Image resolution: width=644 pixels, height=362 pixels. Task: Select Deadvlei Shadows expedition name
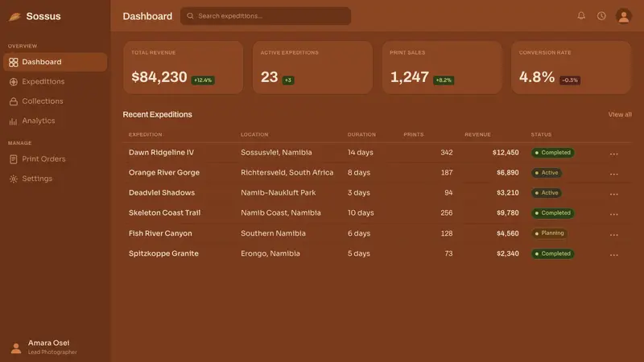[x=162, y=192]
